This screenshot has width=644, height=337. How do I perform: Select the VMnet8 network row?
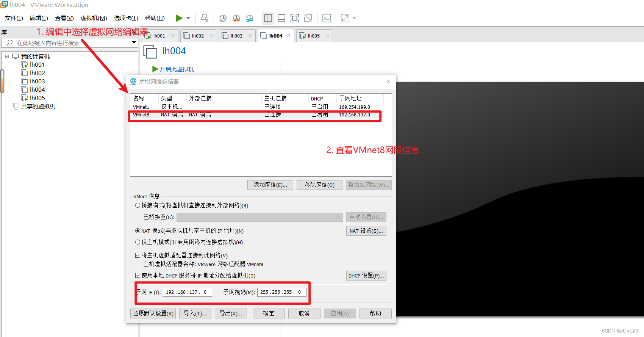(x=258, y=114)
